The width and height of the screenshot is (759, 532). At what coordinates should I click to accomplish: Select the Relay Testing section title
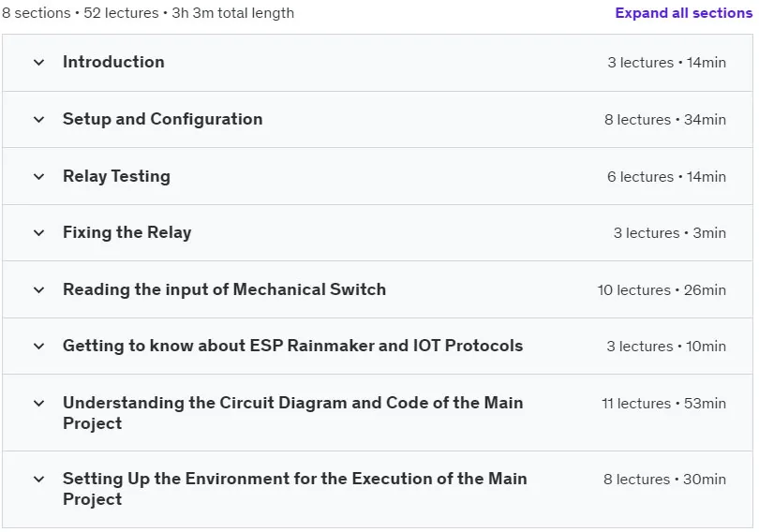(116, 176)
